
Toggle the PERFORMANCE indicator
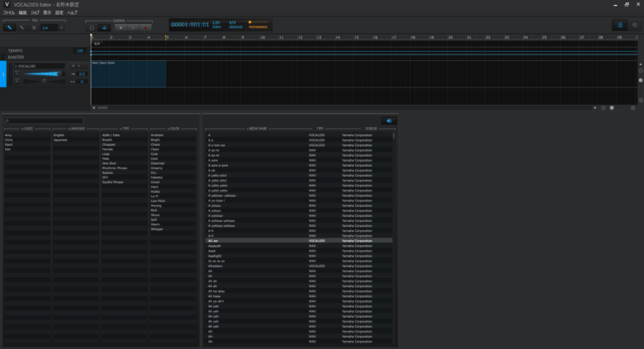(258, 25)
